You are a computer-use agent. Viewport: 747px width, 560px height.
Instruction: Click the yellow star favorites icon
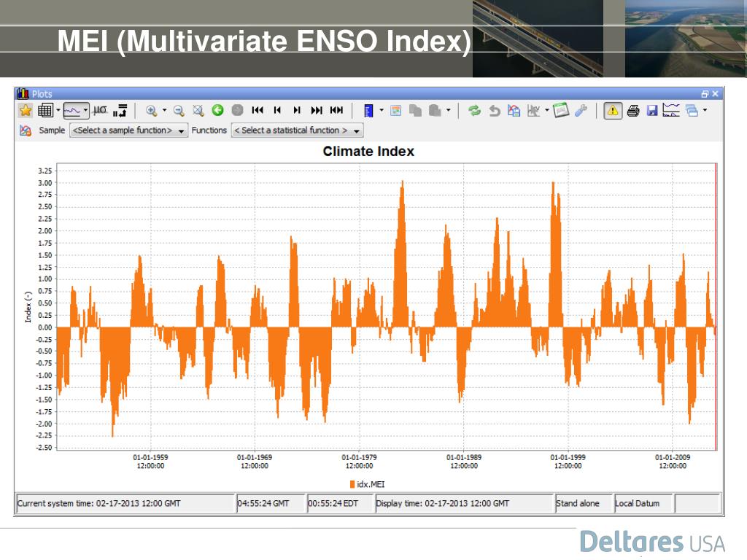pyautogui.click(x=26, y=111)
